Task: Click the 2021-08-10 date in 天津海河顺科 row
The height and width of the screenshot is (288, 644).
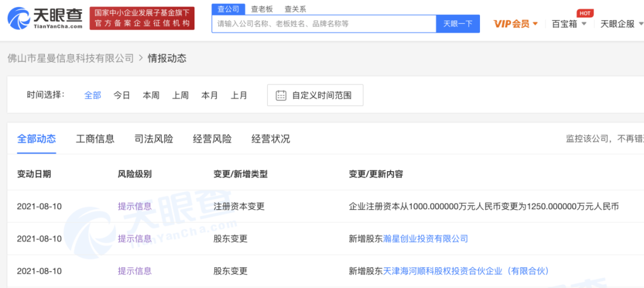Action: 39,271
